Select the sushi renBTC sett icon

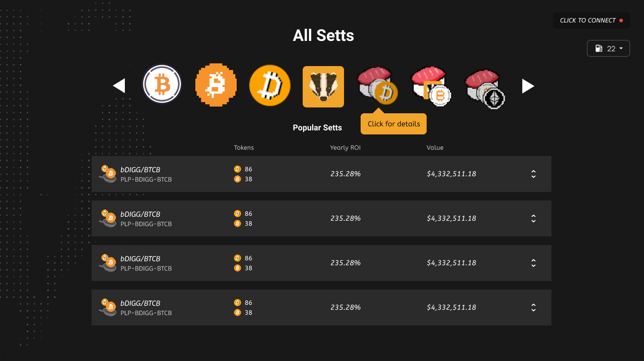[x=431, y=86]
